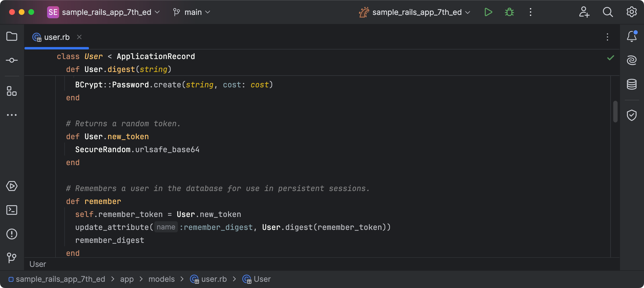This screenshot has height=288, width=644.
Task: Show notifications with the bell icon
Action: pyautogui.click(x=632, y=36)
